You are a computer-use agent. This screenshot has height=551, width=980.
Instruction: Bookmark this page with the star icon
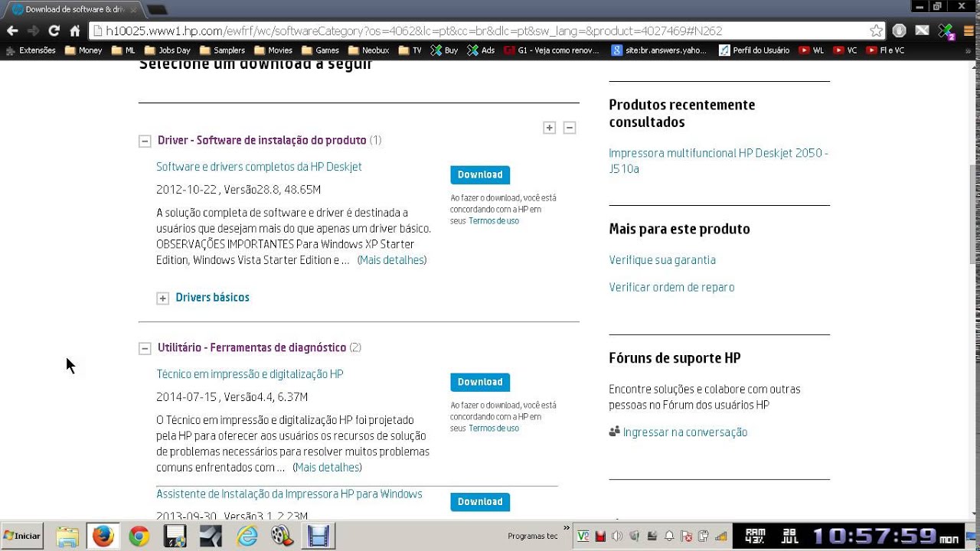point(877,31)
